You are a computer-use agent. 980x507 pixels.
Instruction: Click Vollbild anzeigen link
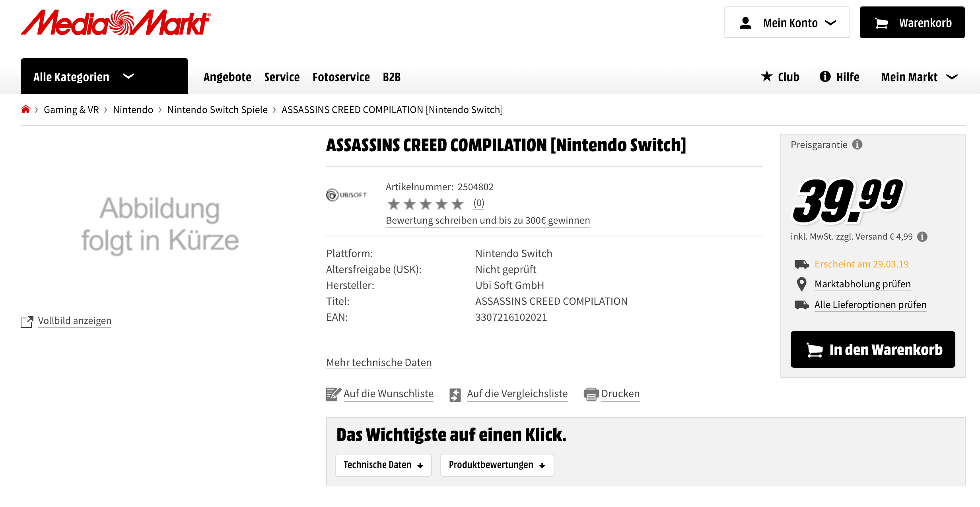pos(75,321)
